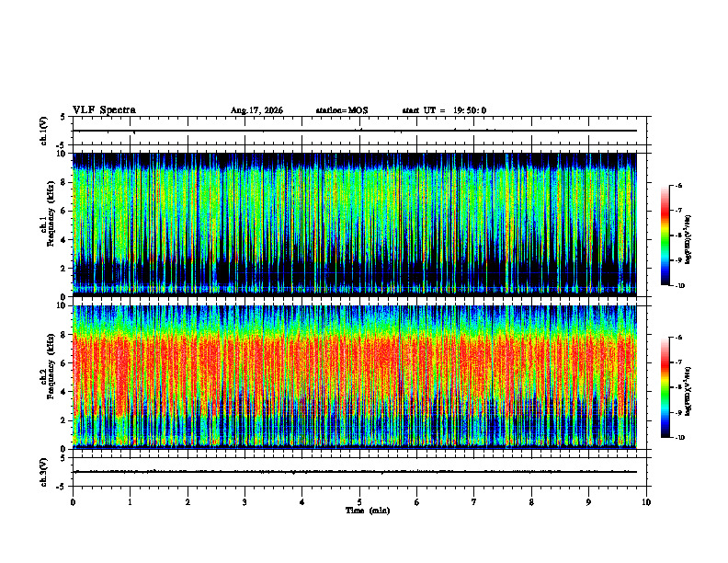
Task: Click the "-9" label on ch.1 colorbar
Action: pos(678,260)
